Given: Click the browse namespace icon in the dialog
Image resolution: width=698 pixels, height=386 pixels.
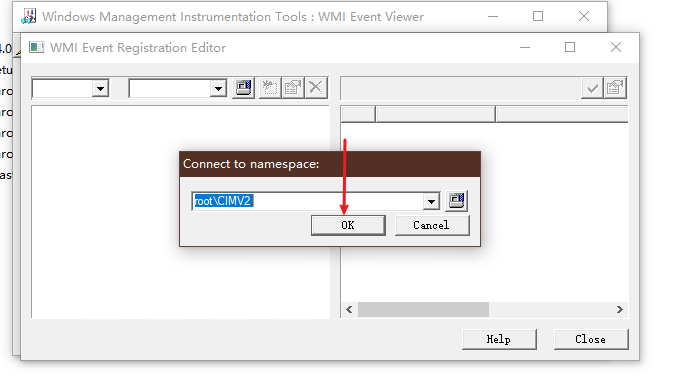Looking at the screenshot, I should (456, 201).
